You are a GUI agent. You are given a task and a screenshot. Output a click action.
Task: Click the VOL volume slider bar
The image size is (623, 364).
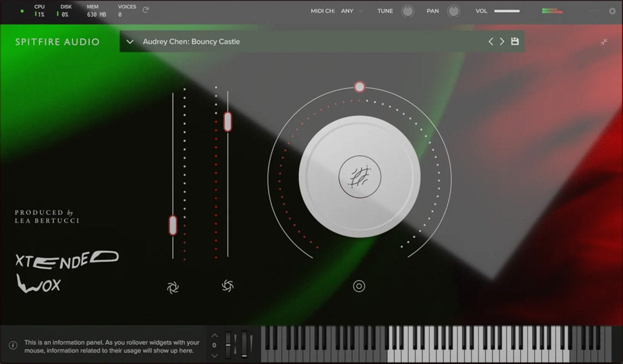507,11
